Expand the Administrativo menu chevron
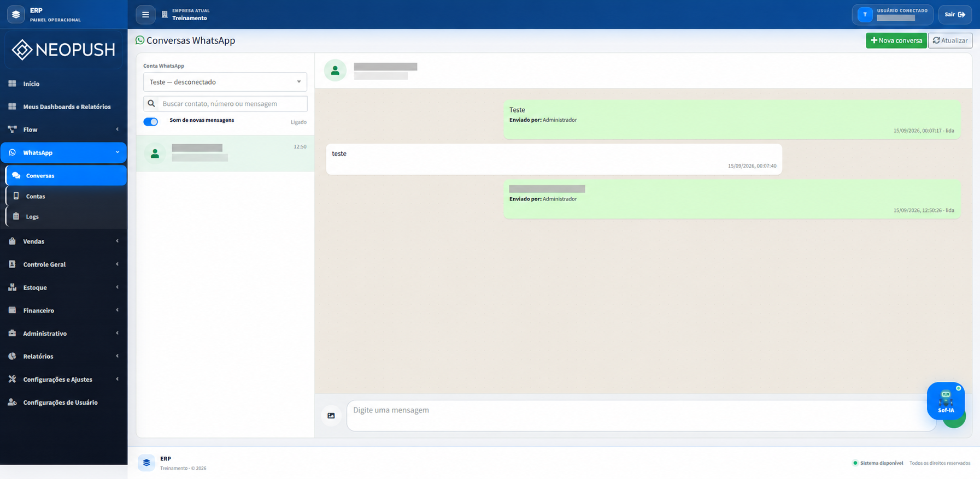Viewport: 980px width, 479px height. point(117,333)
